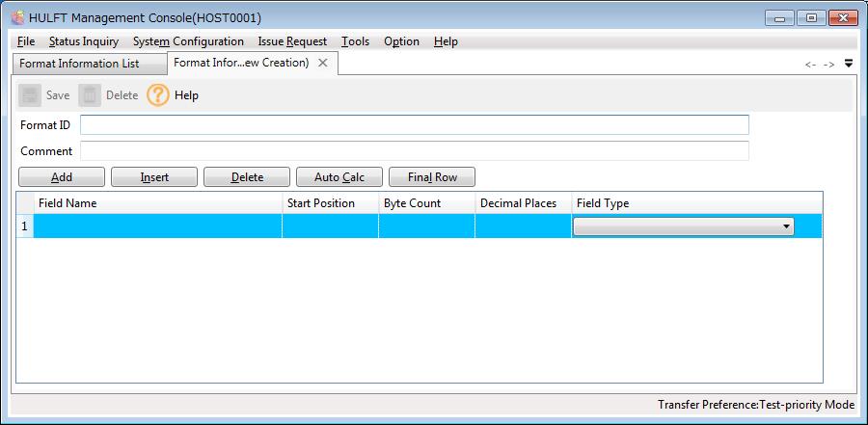The image size is (868, 425).
Task: Click the Auto Calc button
Action: [339, 177]
